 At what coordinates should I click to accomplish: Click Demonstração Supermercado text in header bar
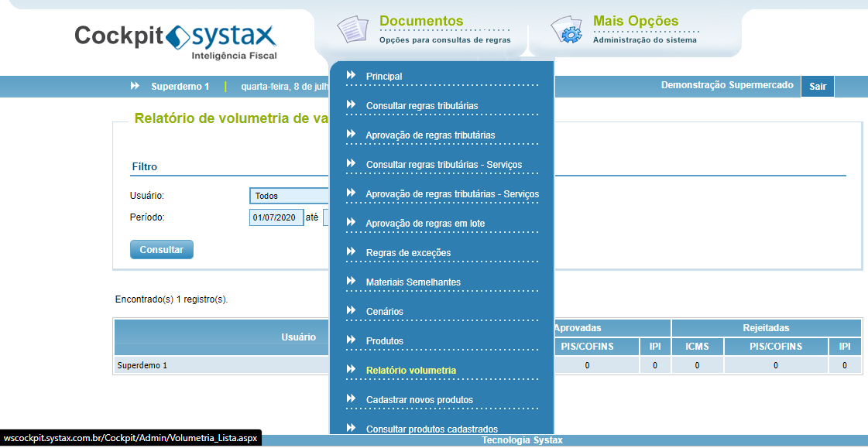click(727, 85)
